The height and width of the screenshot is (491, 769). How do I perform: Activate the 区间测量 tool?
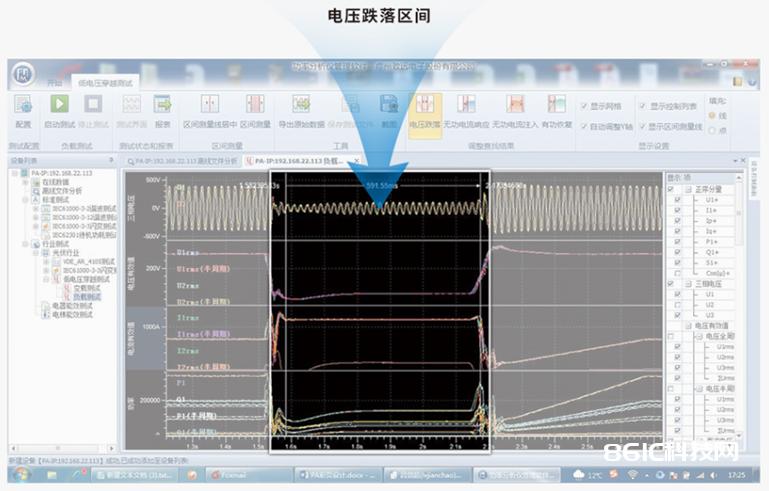255,111
